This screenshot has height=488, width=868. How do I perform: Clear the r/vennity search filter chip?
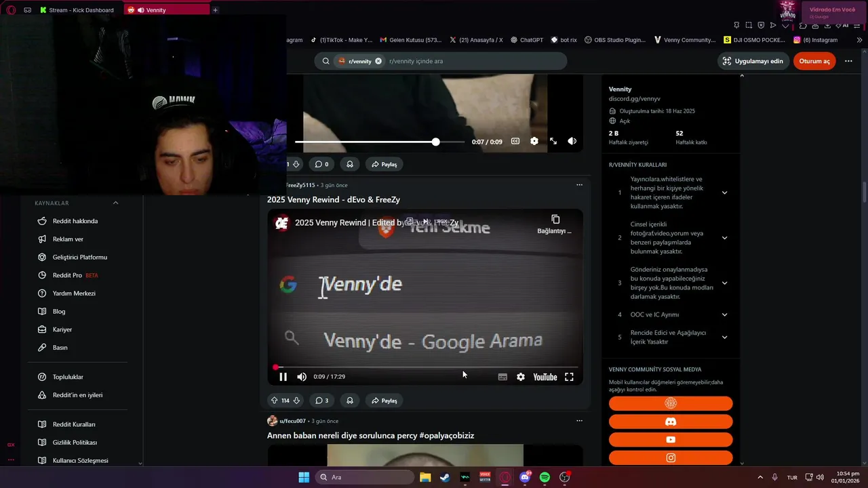click(378, 61)
